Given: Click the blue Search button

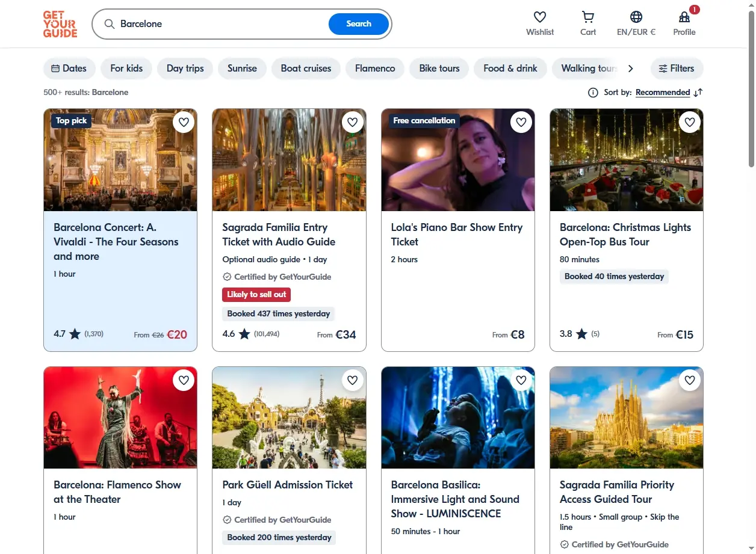Looking at the screenshot, I should click(359, 24).
